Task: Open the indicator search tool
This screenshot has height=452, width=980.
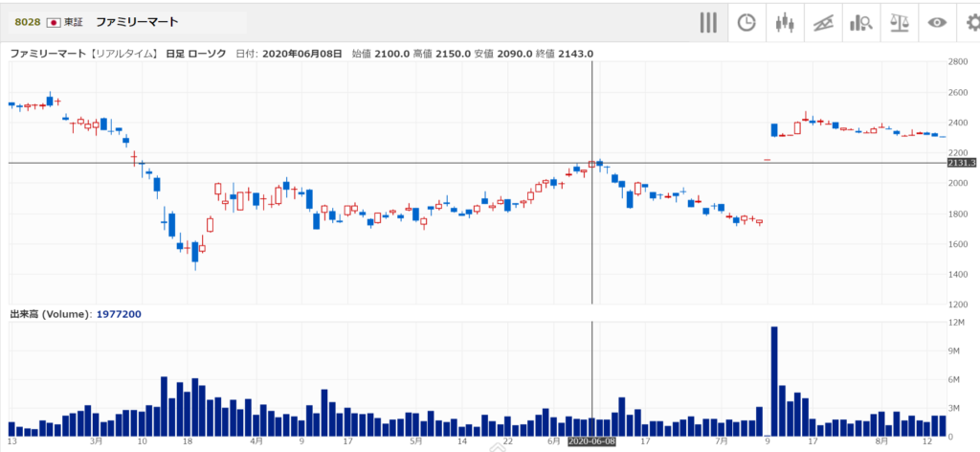Action: tap(860, 23)
